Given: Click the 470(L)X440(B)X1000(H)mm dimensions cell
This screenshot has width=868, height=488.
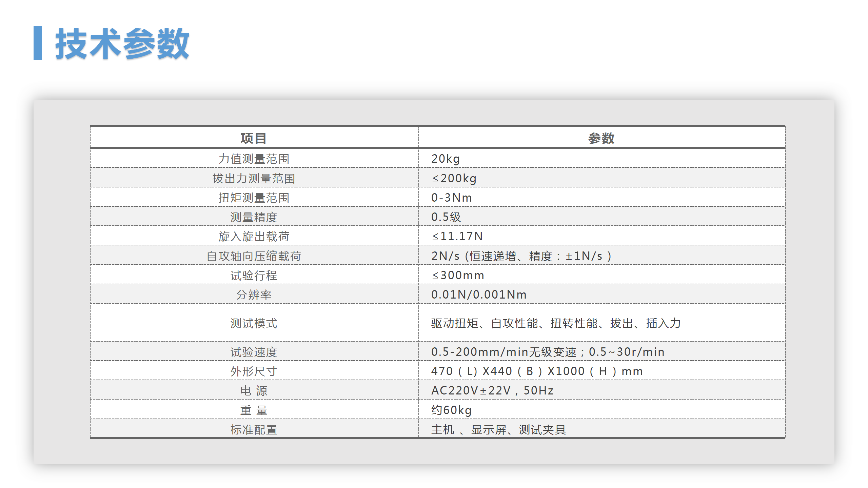Looking at the screenshot, I should click(537, 371).
